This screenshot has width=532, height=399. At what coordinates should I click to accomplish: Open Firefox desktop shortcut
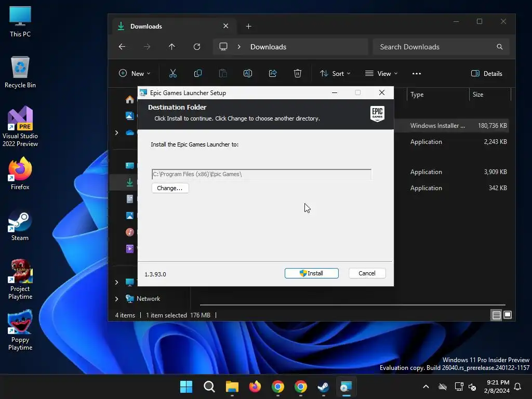pyautogui.click(x=20, y=174)
